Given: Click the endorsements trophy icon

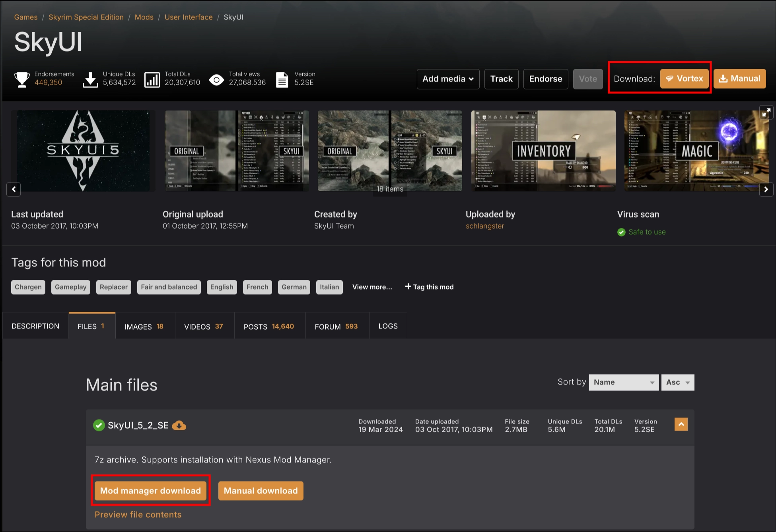Looking at the screenshot, I should (x=22, y=79).
